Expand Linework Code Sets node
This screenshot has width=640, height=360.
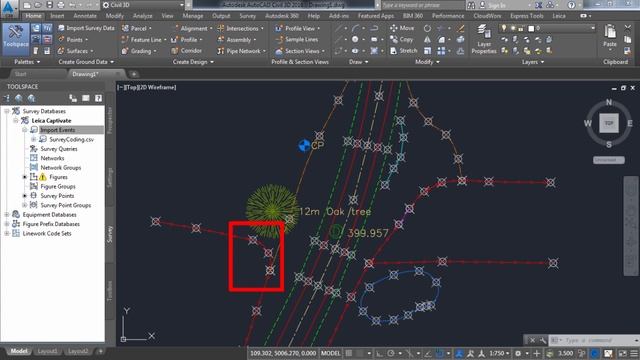click(x=7, y=233)
